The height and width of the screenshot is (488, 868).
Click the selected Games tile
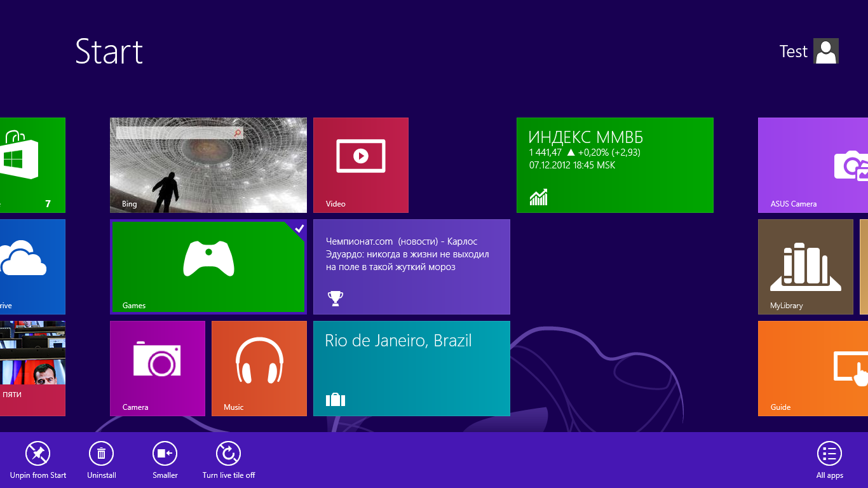(x=208, y=267)
